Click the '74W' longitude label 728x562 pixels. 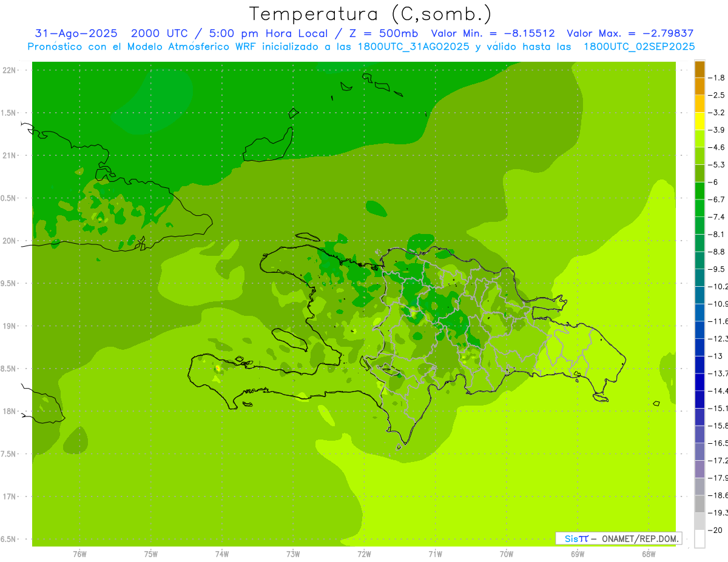click(222, 554)
